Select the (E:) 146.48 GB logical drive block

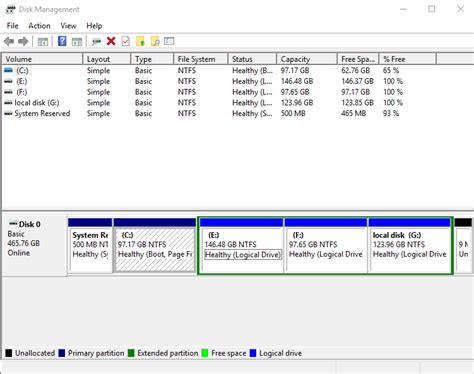pyautogui.click(x=242, y=246)
